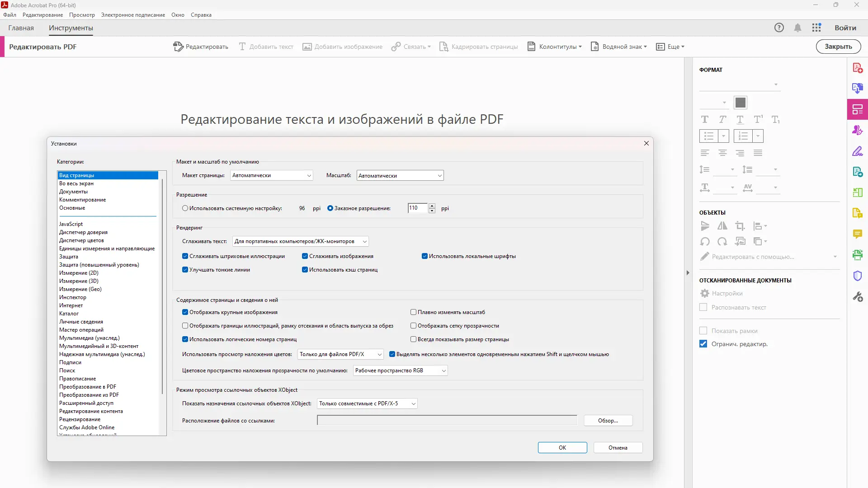Click the bold text format icon

705,119
